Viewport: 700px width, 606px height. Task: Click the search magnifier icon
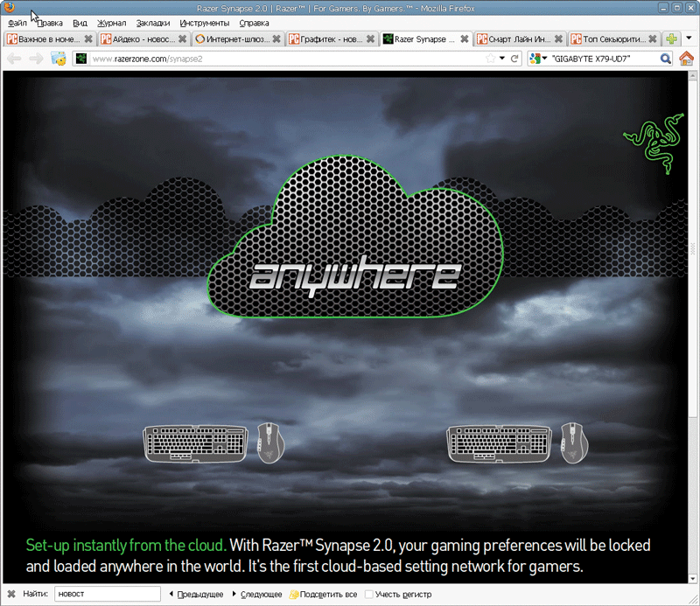click(665, 59)
